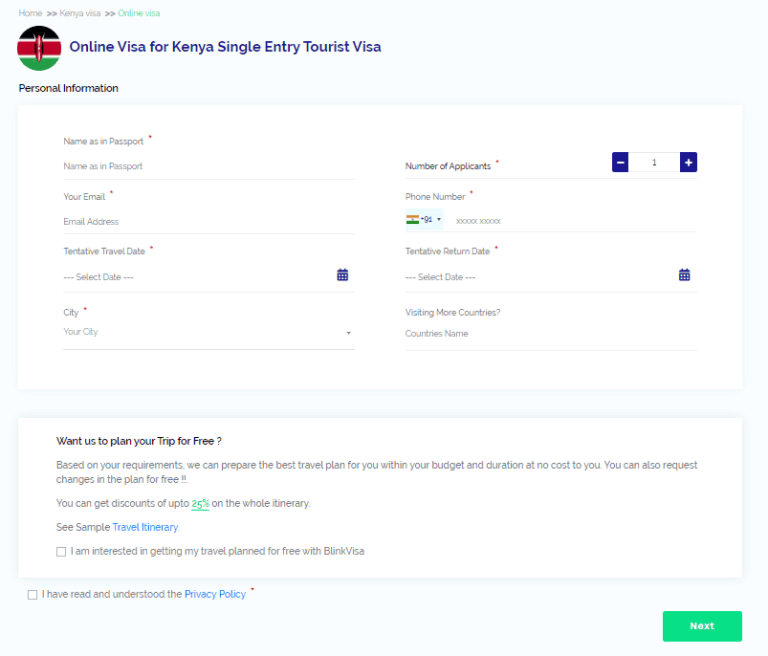This screenshot has width=768, height=656.
Task: Increase number of applicants with plus
Action: coord(688,162)
